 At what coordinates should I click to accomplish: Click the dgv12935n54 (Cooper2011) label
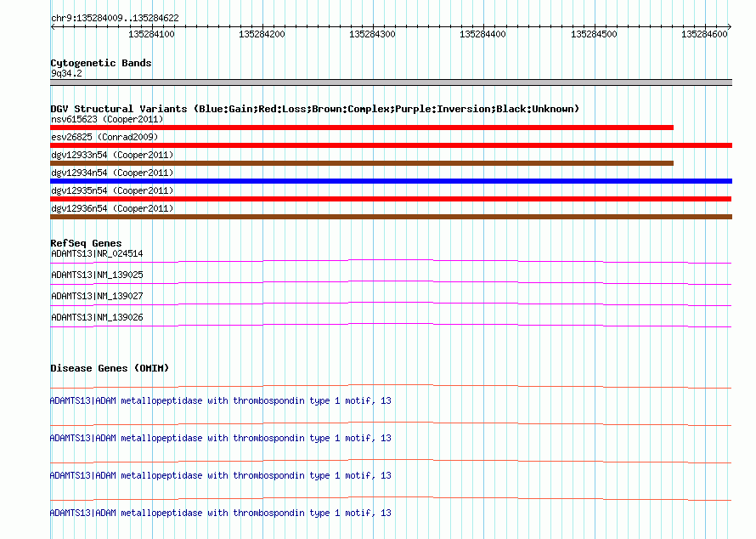[x=112, y=190]
